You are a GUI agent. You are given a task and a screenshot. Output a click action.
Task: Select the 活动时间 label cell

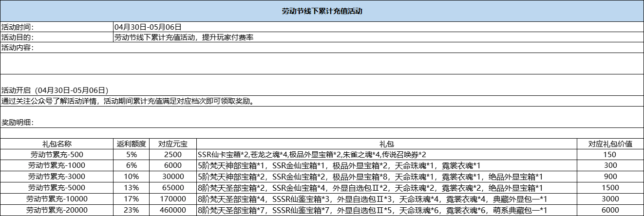click(56, 26)
